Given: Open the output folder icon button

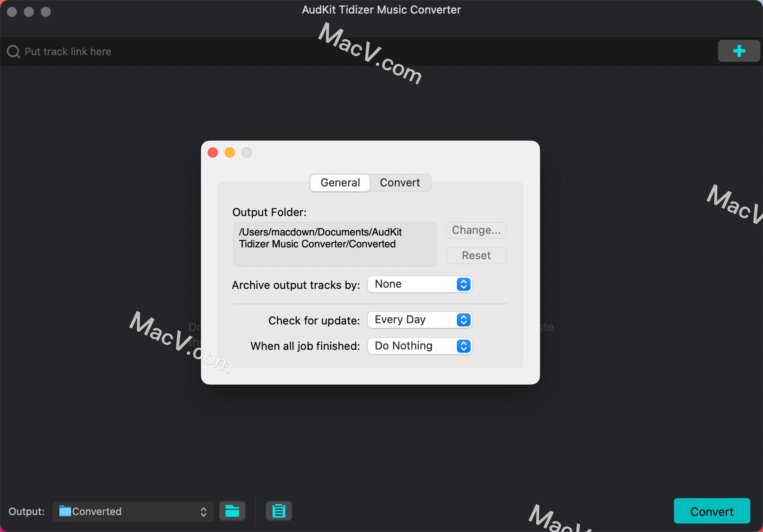Looking at the screenshot, I should (232, 511).
